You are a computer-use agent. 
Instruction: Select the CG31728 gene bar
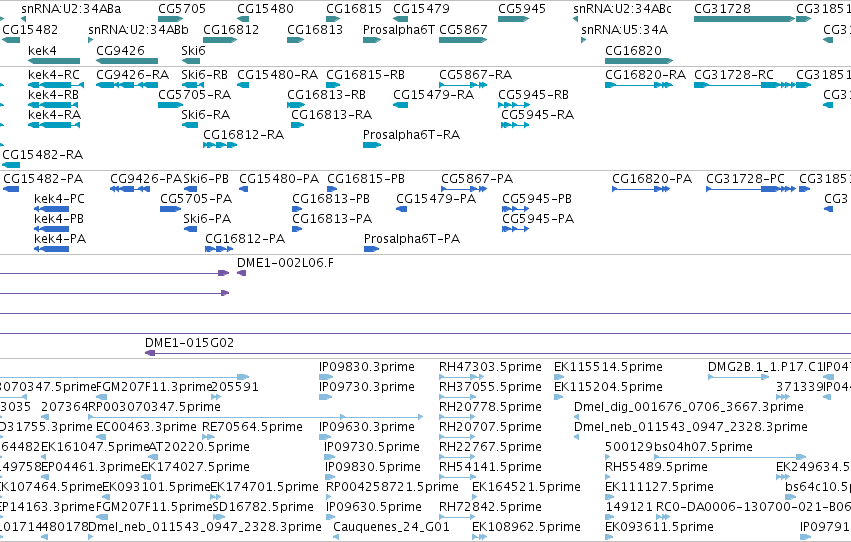pyautogui.click(x=745, y=19)
